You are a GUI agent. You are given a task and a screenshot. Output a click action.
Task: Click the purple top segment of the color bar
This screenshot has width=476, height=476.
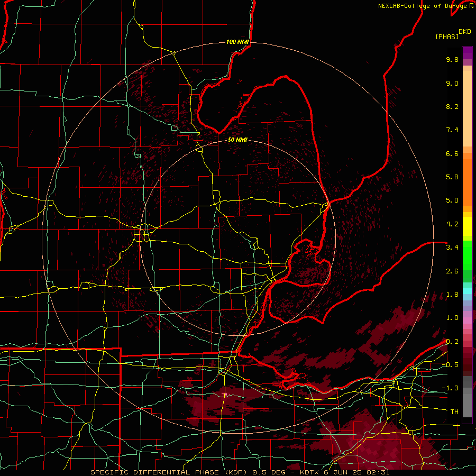[467, 53]
